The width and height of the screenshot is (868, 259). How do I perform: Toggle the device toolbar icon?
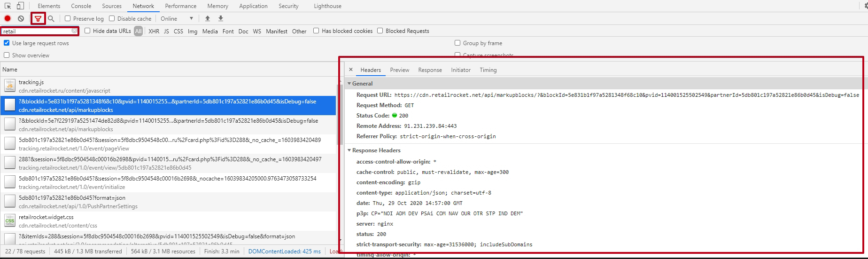click(20, 6)
